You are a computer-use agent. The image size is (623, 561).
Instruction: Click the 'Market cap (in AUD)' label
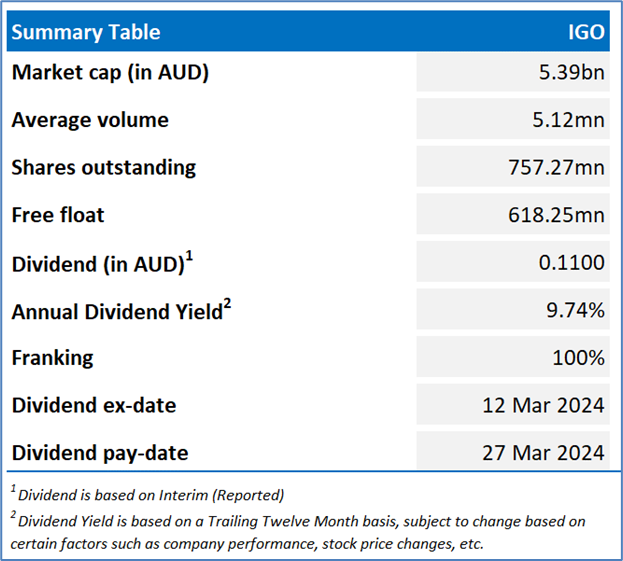110,73
